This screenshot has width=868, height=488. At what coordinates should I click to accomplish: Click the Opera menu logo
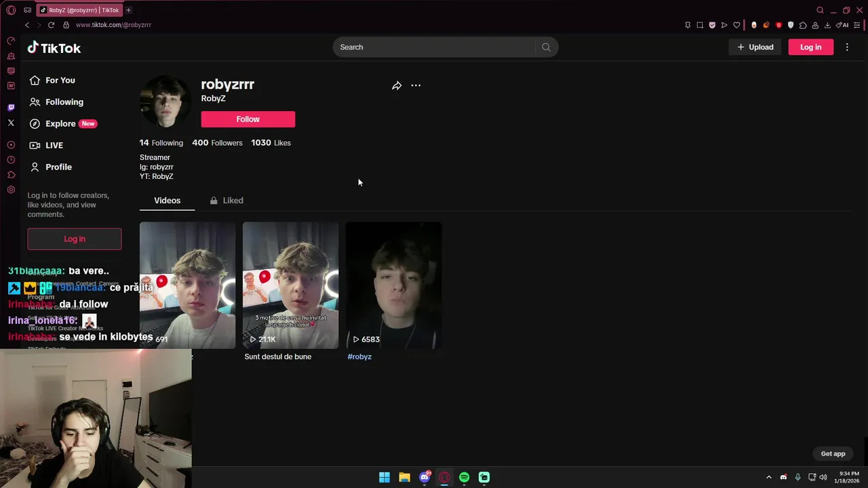coord(11,10)
